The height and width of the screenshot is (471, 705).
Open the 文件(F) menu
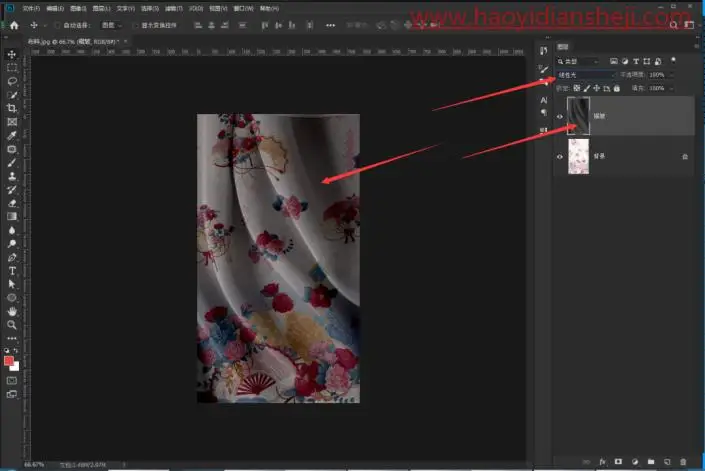(x=31, y=9)
